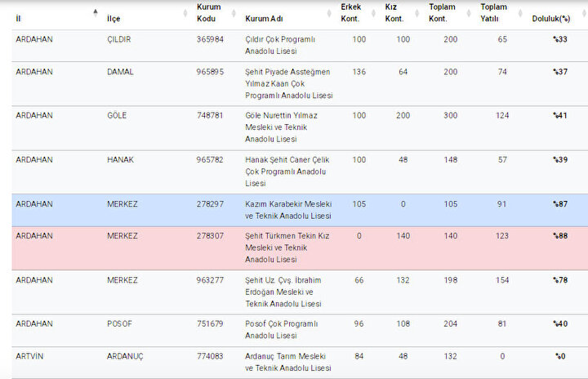Click ARTVİN province cell
The width and height of the screenshot is (588, 379).
29,356
